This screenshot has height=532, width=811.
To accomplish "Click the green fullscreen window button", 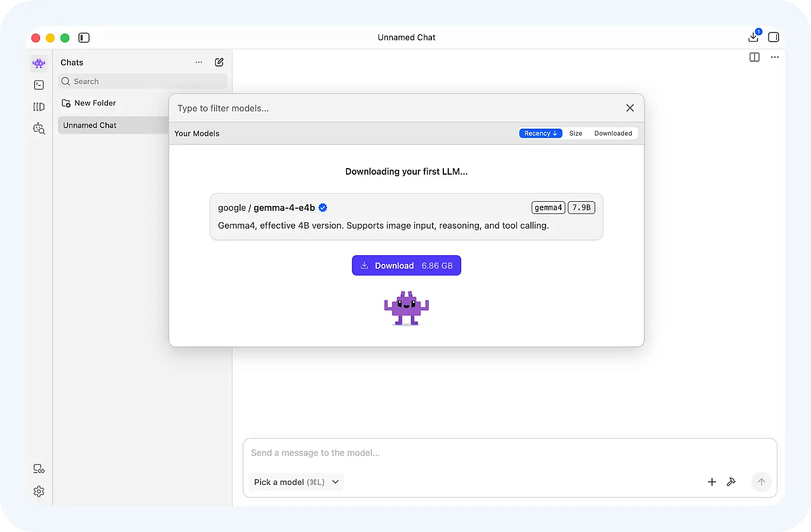I will tap(65, 38).
